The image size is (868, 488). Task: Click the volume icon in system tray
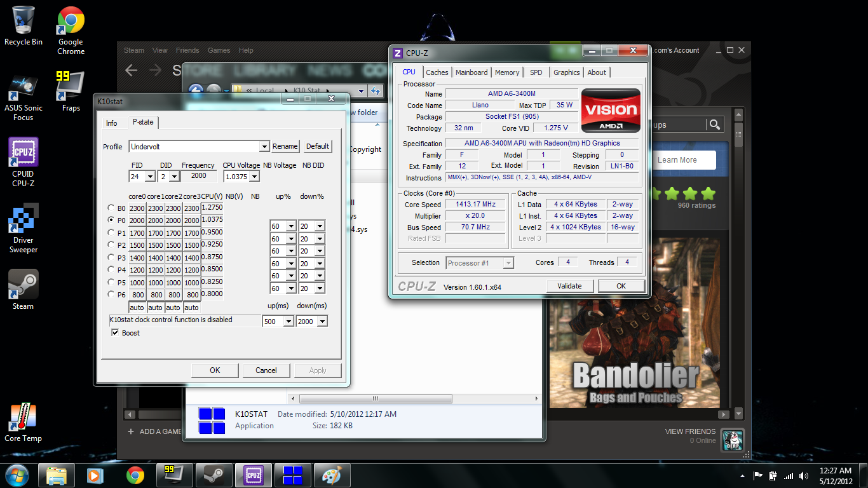click(805, 475)
